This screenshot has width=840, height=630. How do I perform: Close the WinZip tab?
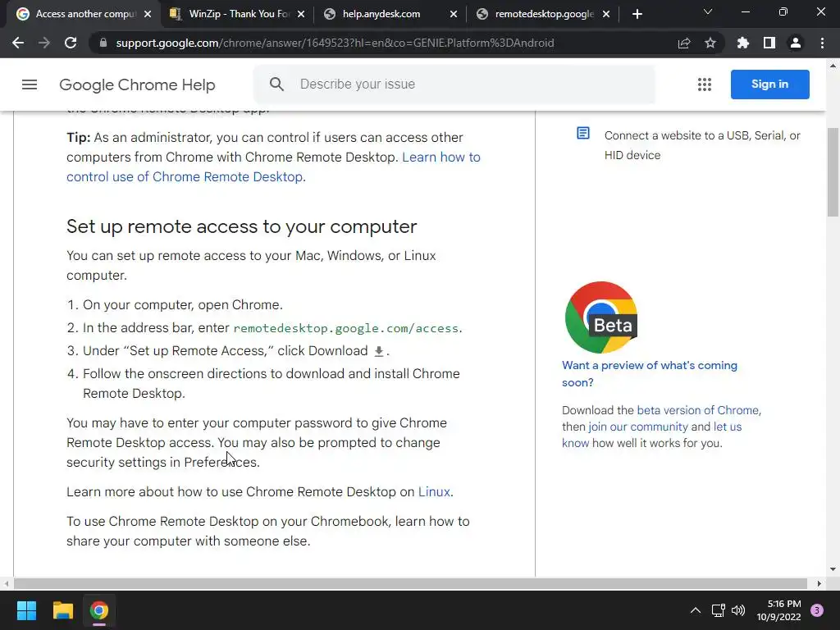[x=301, y=14]
